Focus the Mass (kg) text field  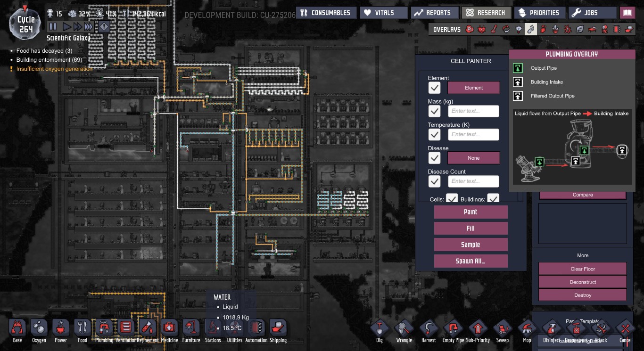click(473, 111)
